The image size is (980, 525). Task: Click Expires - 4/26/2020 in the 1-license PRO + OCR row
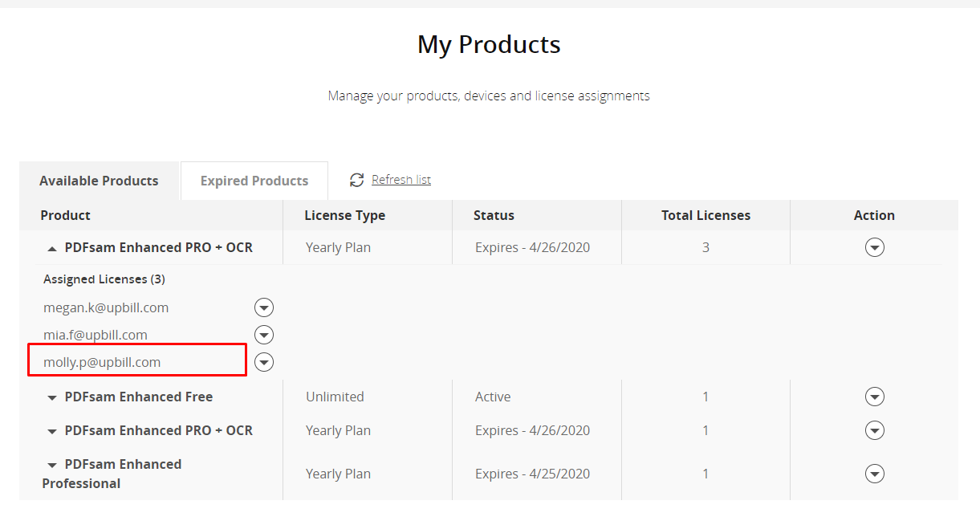[x=532, y=430]
